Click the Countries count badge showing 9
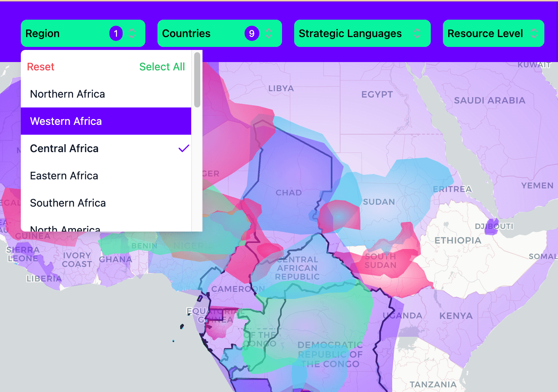This screenshot has width=558, height=392. 252,34
